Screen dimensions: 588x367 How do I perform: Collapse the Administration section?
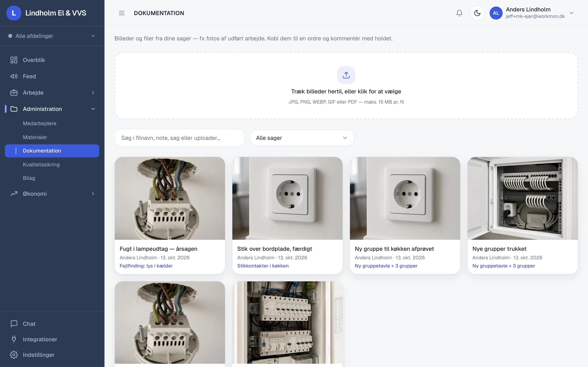tap(52, 109)
